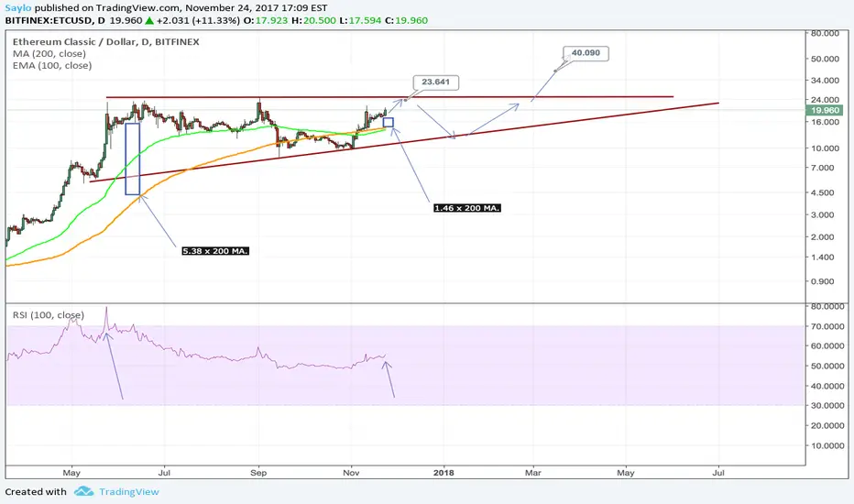
Task: Click 80.0000 on the RSI axis
Action: coord(827,307)
